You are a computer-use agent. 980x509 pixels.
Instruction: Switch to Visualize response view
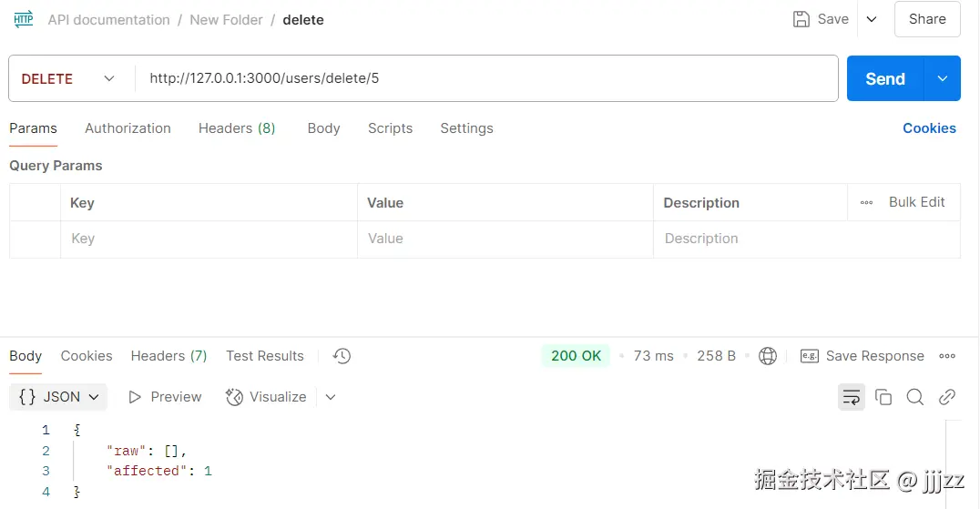pyautogui.click(x=266, y=397)
